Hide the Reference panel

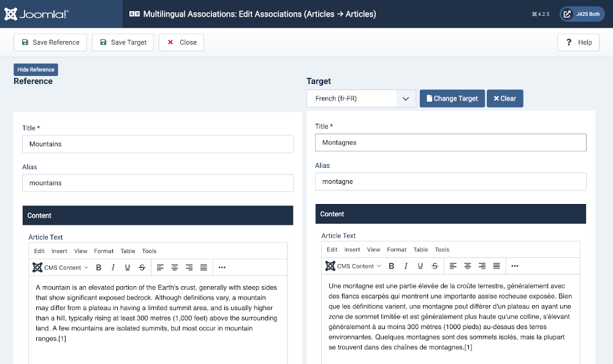[x=36, y=69]
